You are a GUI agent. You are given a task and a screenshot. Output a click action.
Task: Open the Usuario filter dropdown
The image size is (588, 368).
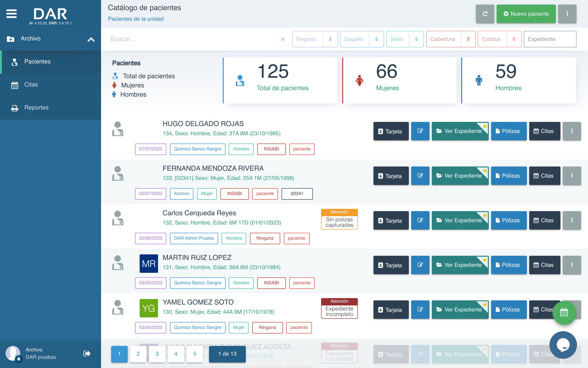362,39
